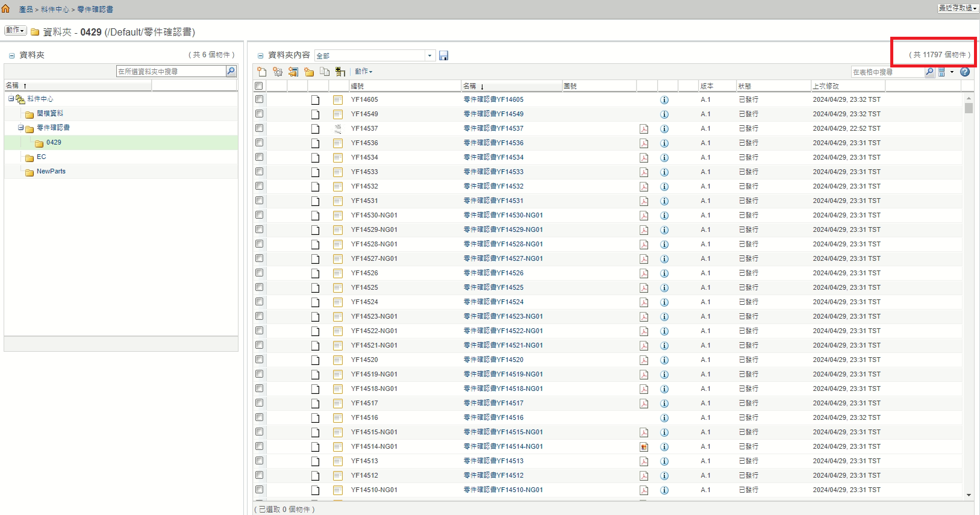Click the New Document toolbar icon
The height and width of the screenshot is (515, 980).
coord(261,72)
